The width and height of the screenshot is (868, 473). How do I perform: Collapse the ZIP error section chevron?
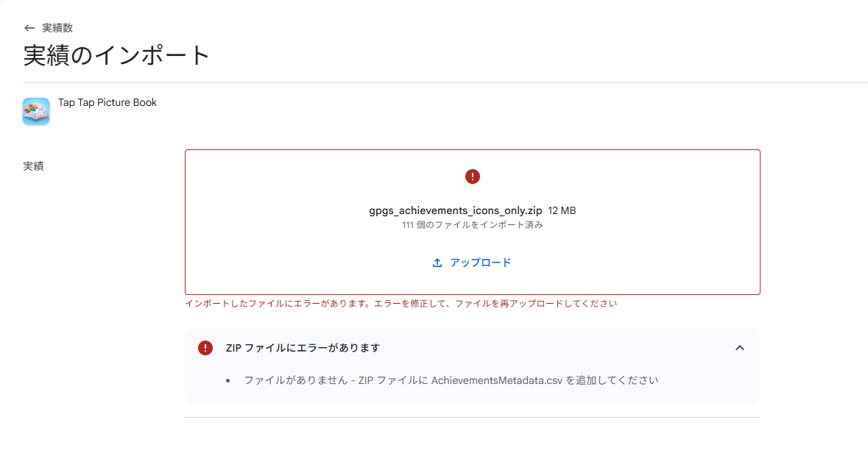point(740,348)
